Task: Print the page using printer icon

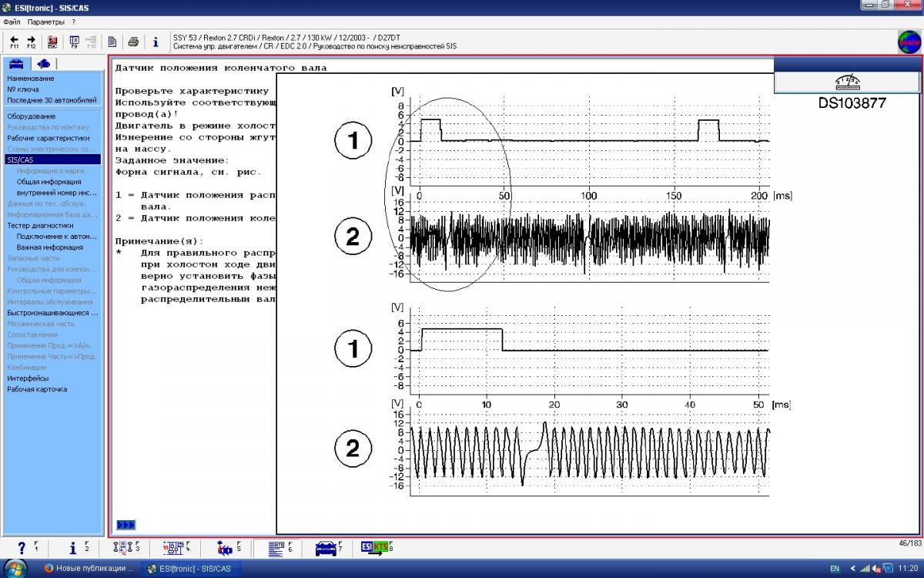Action: [133, 42]
